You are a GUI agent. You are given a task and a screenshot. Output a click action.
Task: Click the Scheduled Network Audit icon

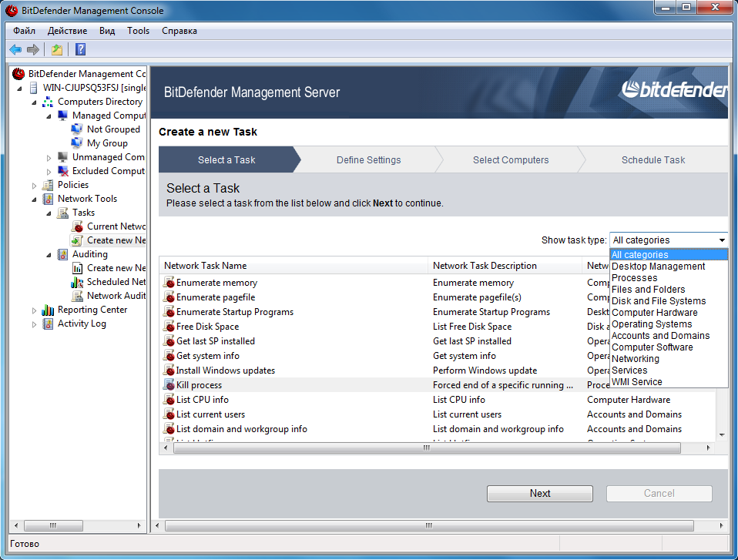(77, 282)
